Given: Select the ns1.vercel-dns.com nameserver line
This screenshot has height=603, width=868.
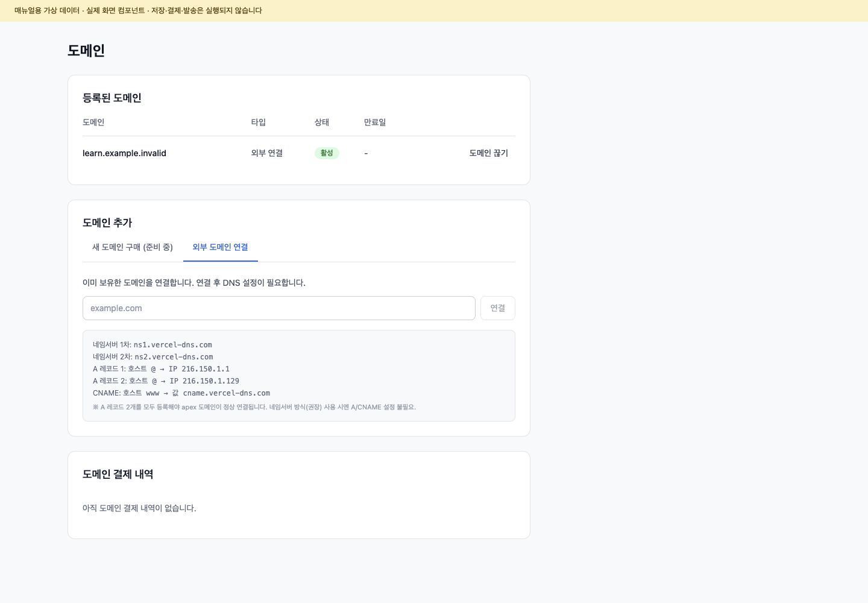Looking at the screenshot, I should tap(153, 345).
